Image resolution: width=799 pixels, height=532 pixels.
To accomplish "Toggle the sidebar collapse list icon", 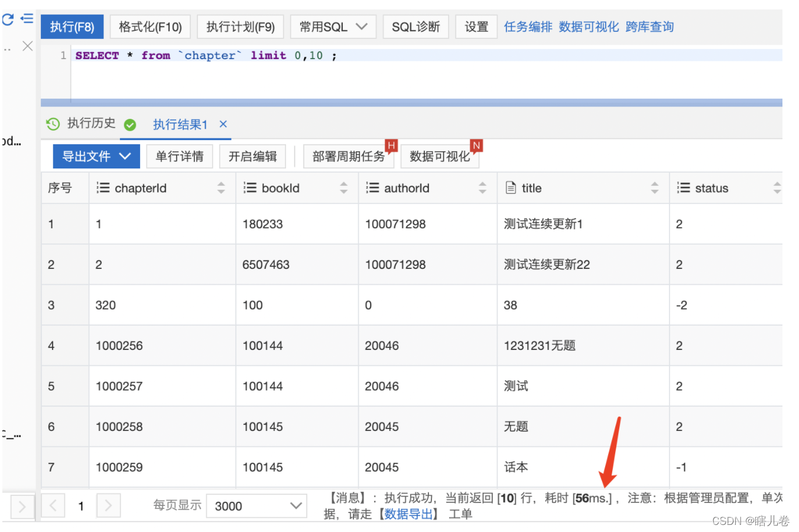I will point(27,19).
